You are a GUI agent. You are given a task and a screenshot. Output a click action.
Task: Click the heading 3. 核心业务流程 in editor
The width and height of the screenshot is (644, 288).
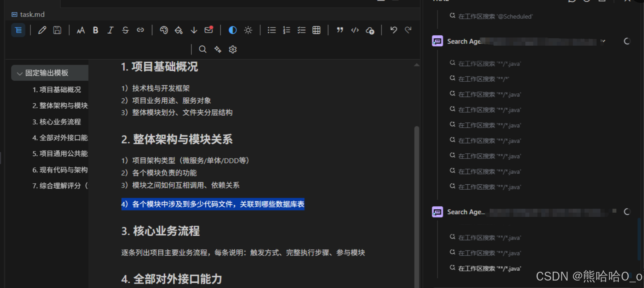coord(160,231)
